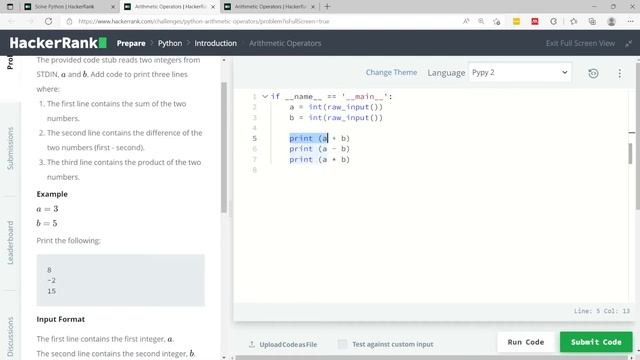Click the sample output value 15
Screen dimensions: 640x360
(51, 291)
